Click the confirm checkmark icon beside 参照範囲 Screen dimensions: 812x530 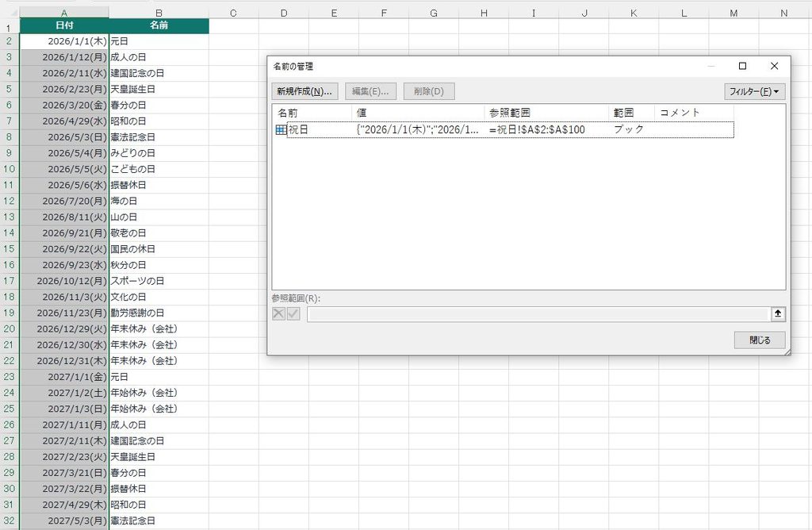pos(293,313)
